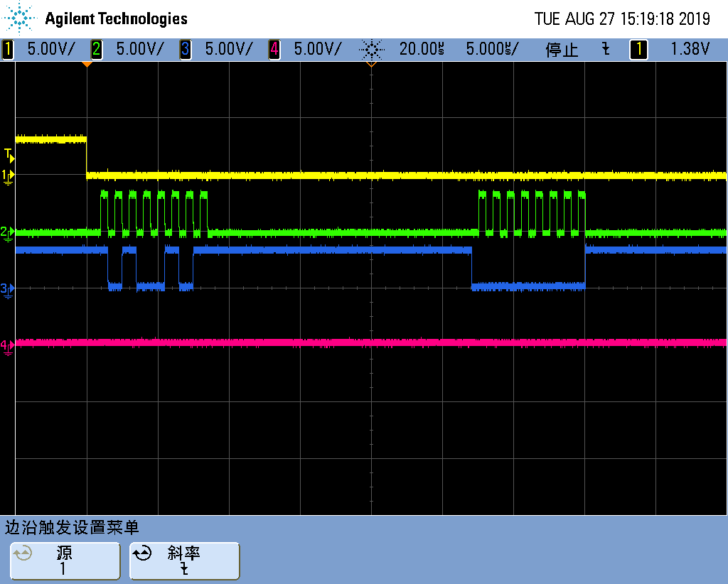Toggle the 停止 run/stop indicator
728x584 pixels.
pos(561,50)
